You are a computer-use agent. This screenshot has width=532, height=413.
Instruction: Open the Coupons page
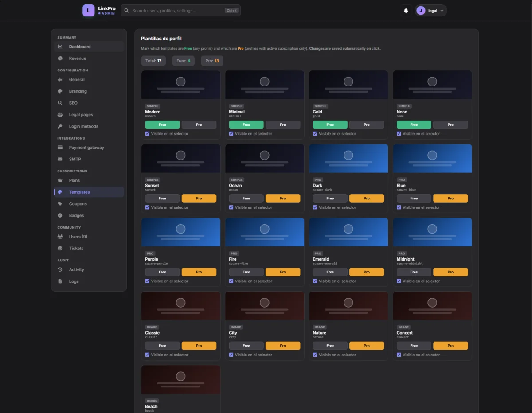(89, 204)
